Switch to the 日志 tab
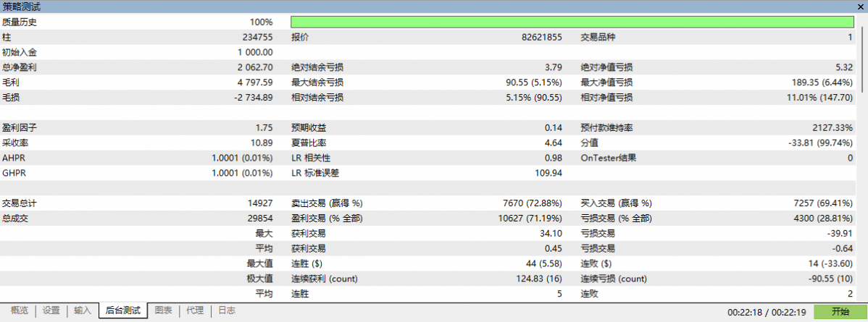Screen dimensions: 868x322 (x=226, y=311)
